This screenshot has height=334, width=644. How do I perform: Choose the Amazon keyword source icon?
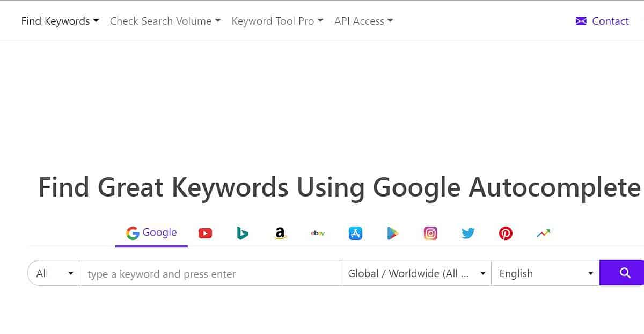(280, 233)
